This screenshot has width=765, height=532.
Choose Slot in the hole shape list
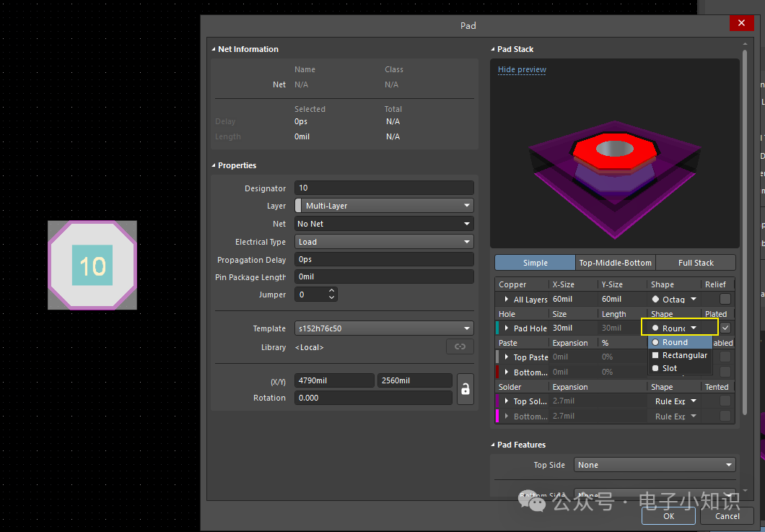pos(680,368)
